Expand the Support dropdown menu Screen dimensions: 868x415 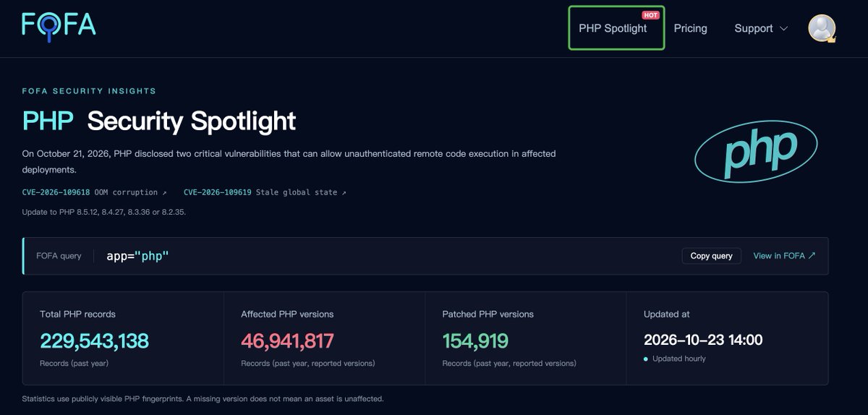coord(761,28)
